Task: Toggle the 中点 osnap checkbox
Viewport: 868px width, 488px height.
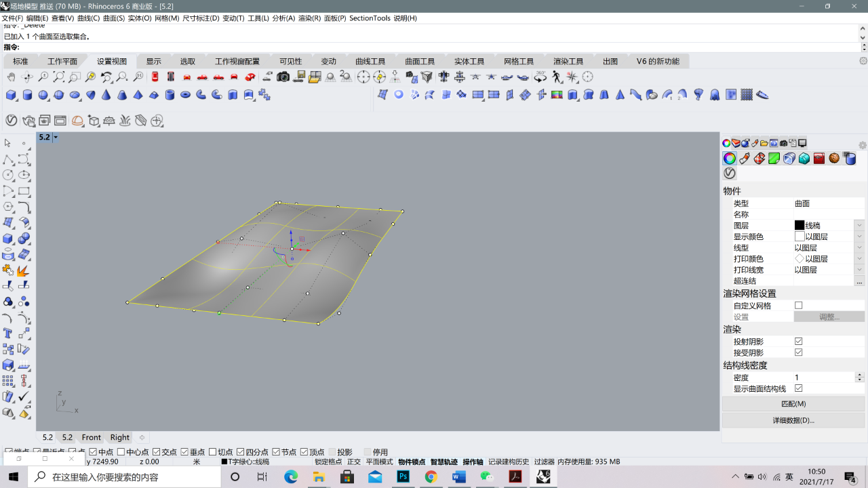Action: click(94, 452)
